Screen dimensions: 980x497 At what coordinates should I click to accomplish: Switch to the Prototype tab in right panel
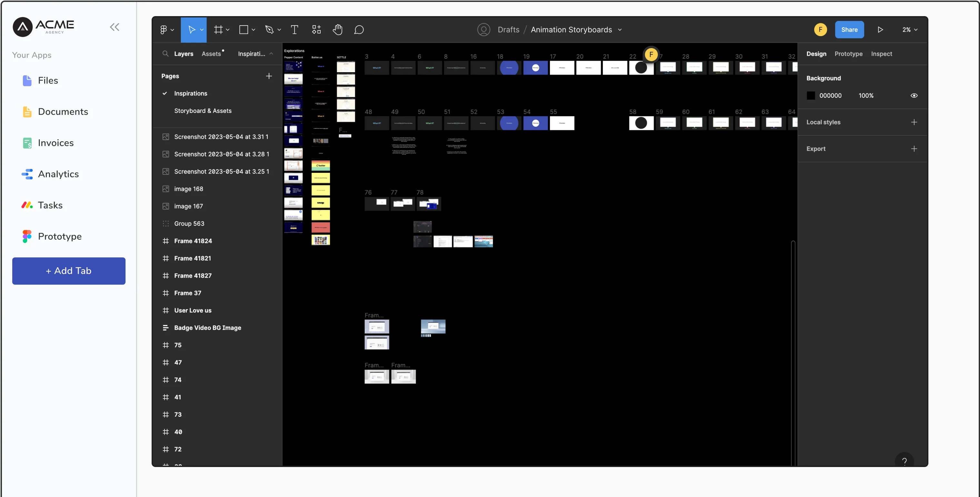(848, 54)
